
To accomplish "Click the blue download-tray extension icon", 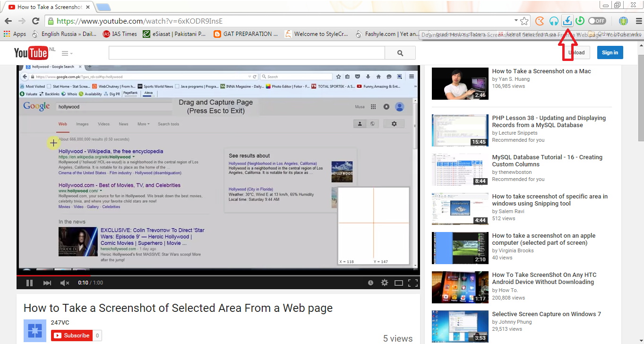I will click(567, 21).
